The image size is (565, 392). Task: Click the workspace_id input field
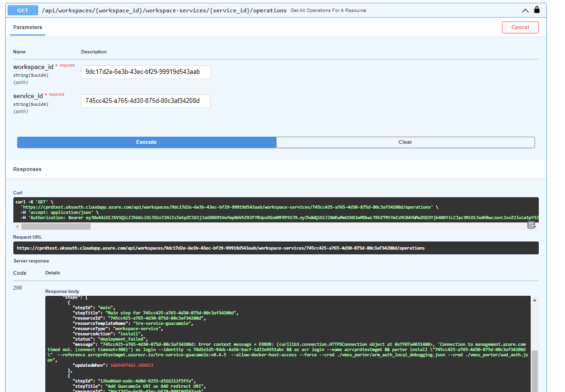click(x=145, y=72)
